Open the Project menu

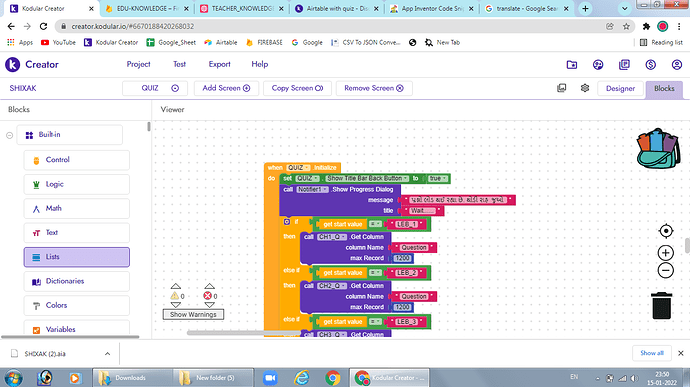(138, 64)
